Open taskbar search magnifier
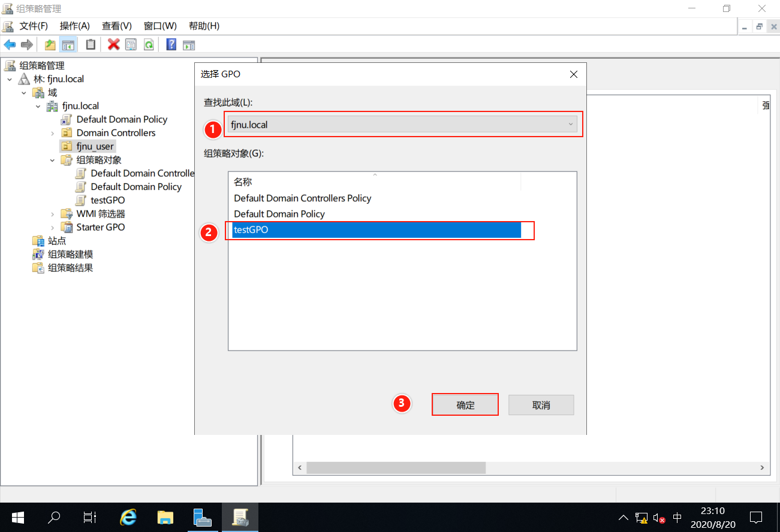This screenshot has width=780, height=532. 54,517
